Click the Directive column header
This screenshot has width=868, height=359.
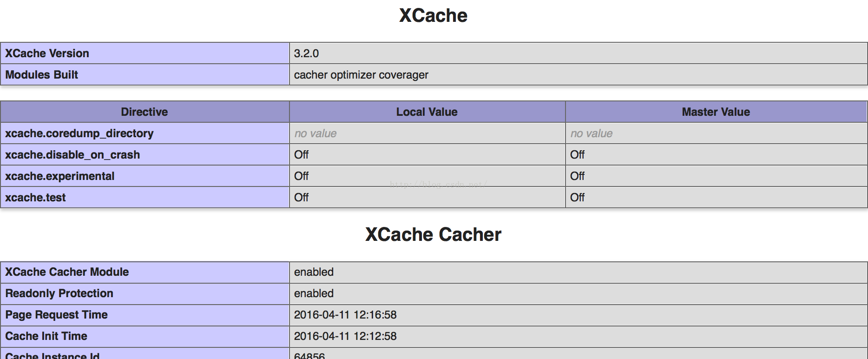[145, 112]
